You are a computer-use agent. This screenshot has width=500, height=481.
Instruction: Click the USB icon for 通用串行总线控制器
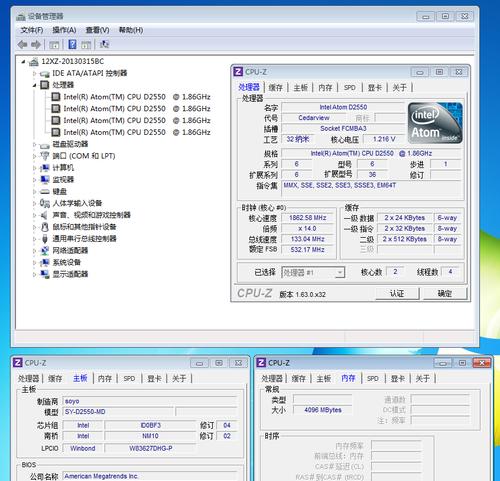[x=45, y=239]
